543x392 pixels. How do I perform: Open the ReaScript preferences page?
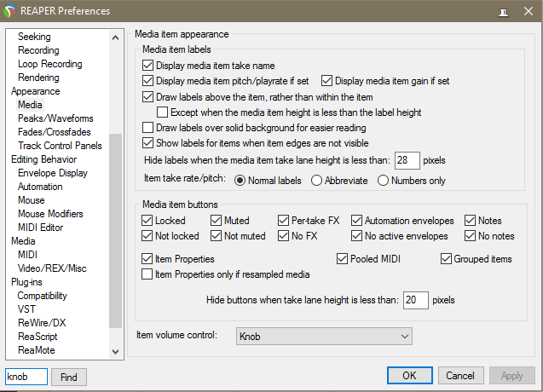(x=38, y=337)
